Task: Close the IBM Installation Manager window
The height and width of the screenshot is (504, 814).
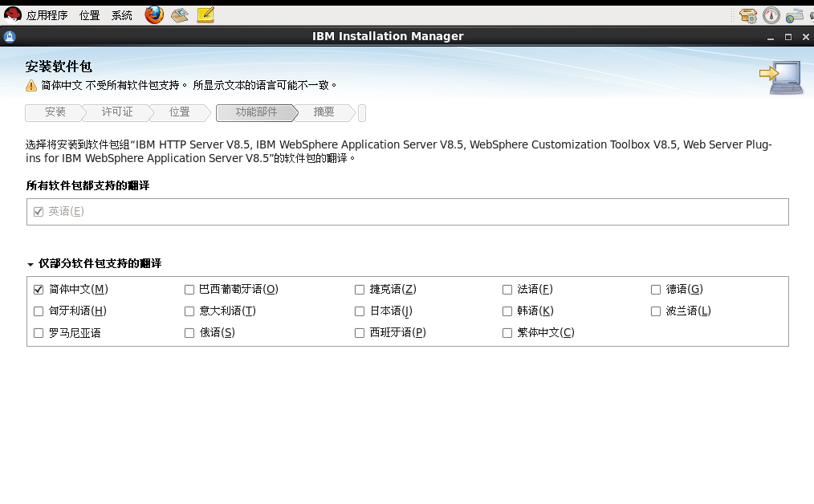Action: [806, 38]
